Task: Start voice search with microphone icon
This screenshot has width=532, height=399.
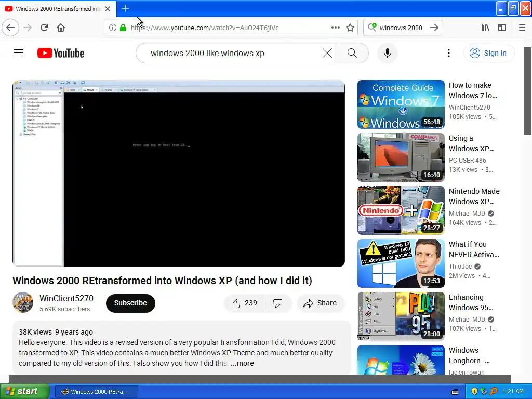Action: coord(388,53)
